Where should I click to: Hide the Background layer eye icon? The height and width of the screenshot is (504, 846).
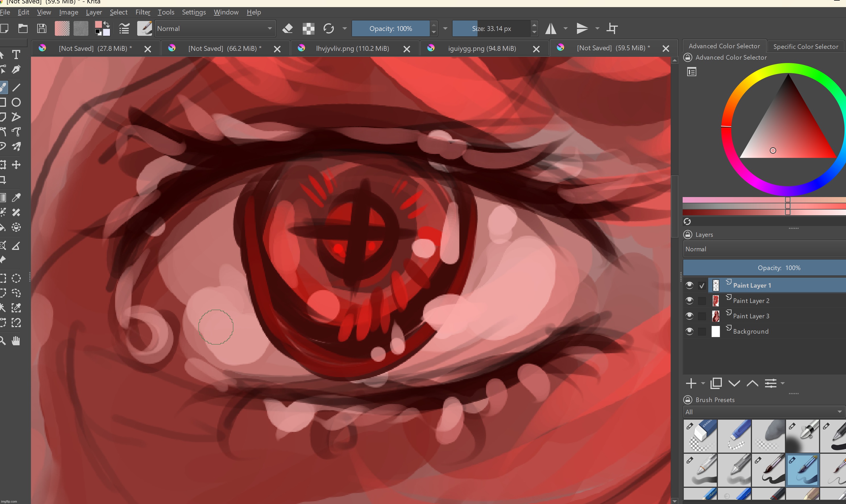(x=689, y=331)
